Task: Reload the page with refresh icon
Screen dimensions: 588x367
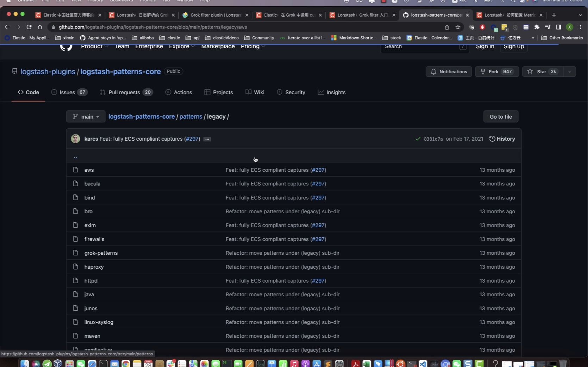Action: (29, 27)
